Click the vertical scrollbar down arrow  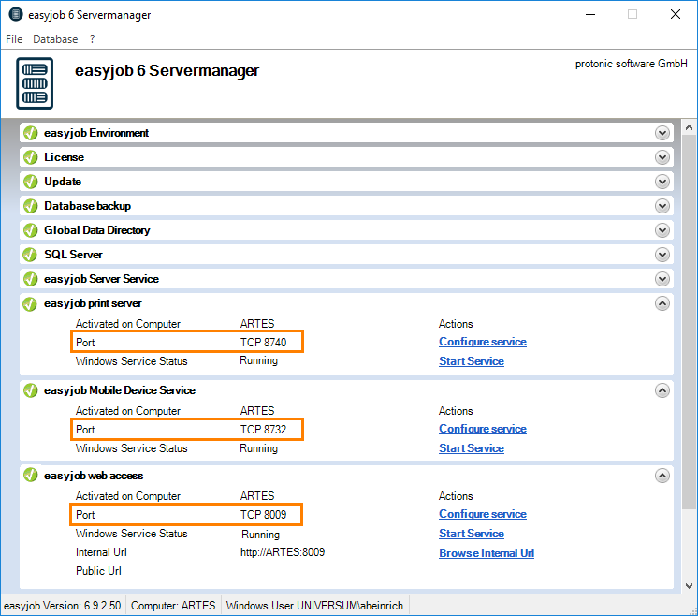(x=690, y=584)
